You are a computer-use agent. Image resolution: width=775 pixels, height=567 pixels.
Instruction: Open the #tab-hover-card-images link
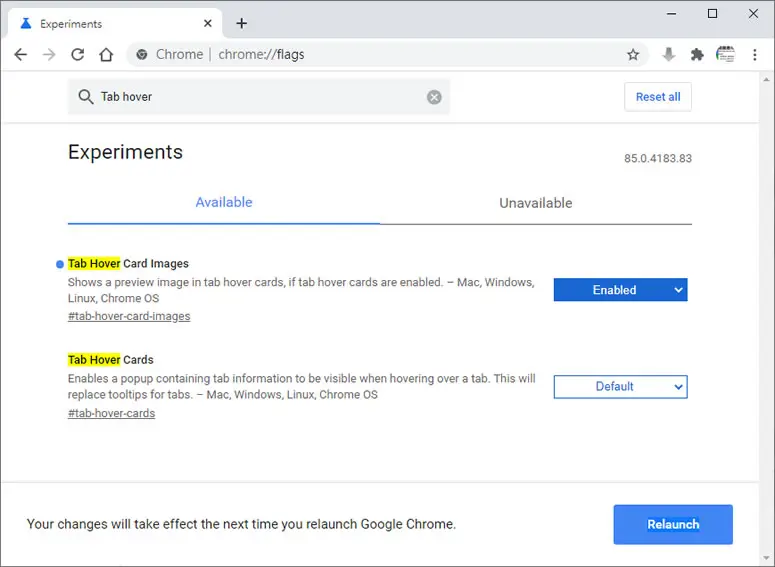click(x=129, y=316)
